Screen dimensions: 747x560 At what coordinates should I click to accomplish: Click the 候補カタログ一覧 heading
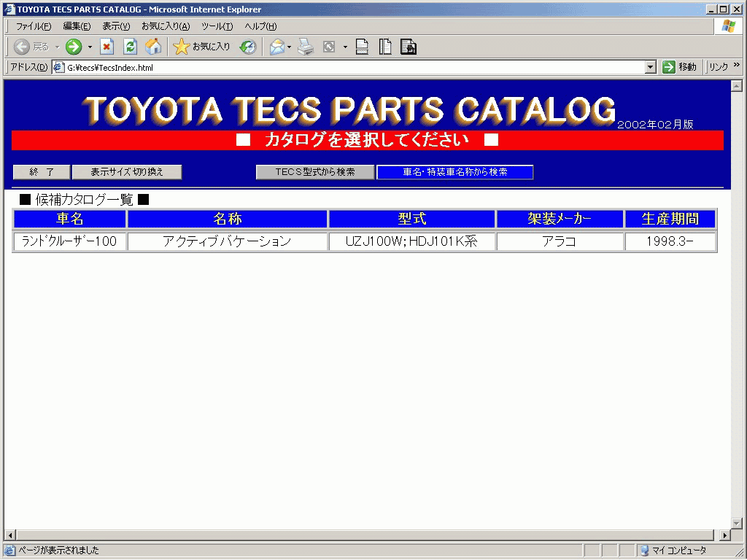[85, 200]
